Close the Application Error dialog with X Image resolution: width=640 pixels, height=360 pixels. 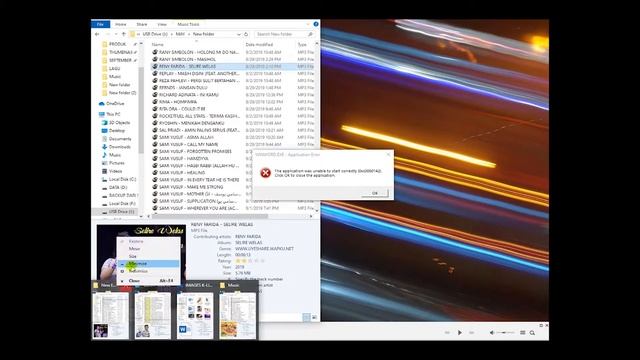(388, 154)
